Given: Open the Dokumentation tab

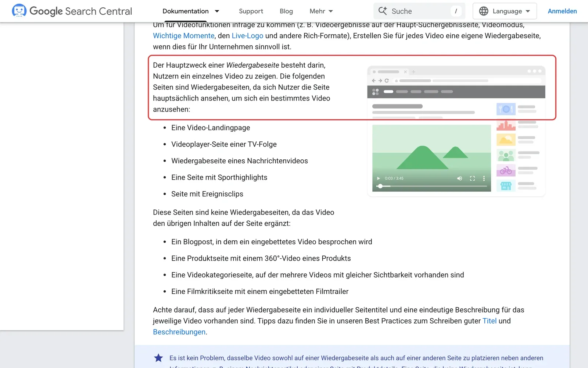Looking at the screenshot, I should click(186, 11).
